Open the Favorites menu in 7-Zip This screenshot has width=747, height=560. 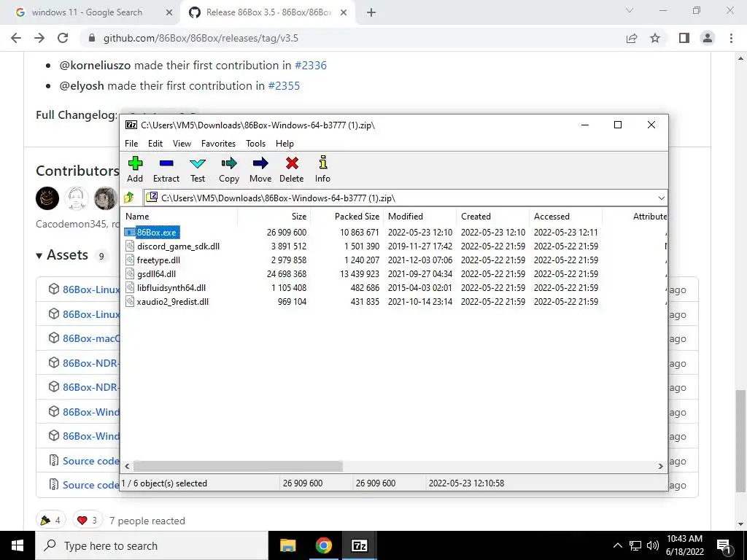coord(218,144)
